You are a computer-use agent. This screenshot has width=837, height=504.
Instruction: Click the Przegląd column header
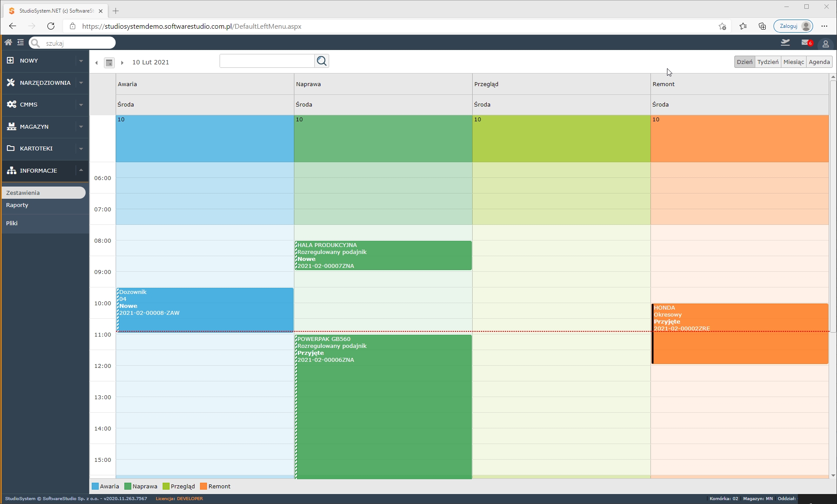pyautogui.click(x=561, y=84)
